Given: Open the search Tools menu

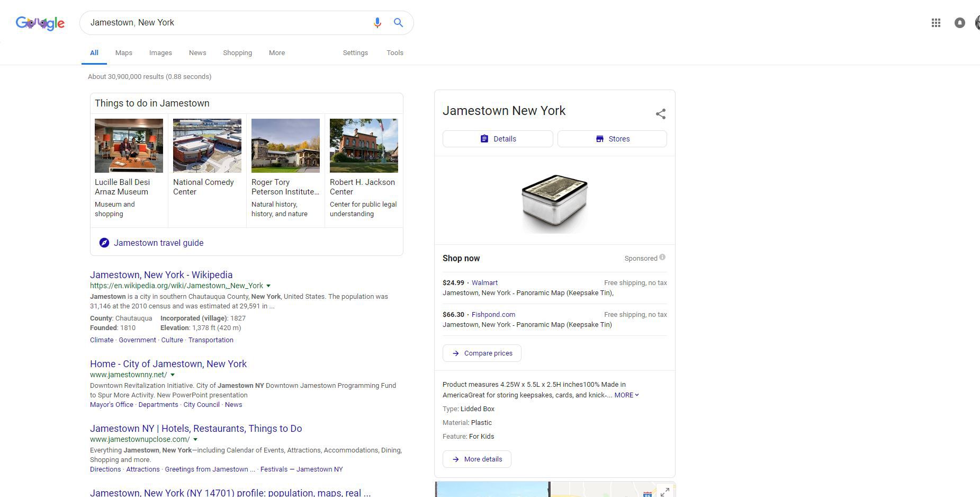Looking at the screenshot, I should [395, 53].
